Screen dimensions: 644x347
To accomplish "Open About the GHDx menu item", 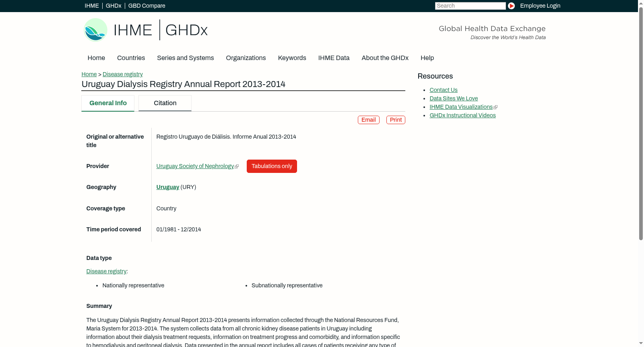I will [x=385, y=58].
